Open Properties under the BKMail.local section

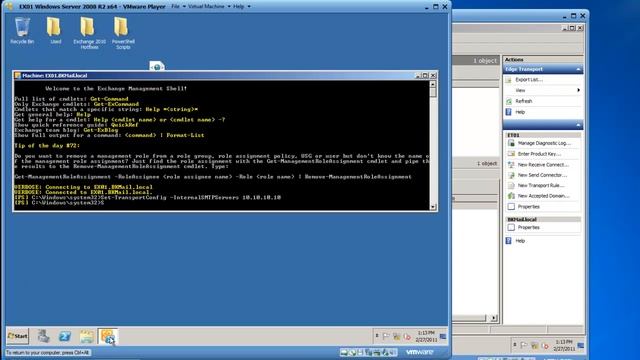[528, 227]
